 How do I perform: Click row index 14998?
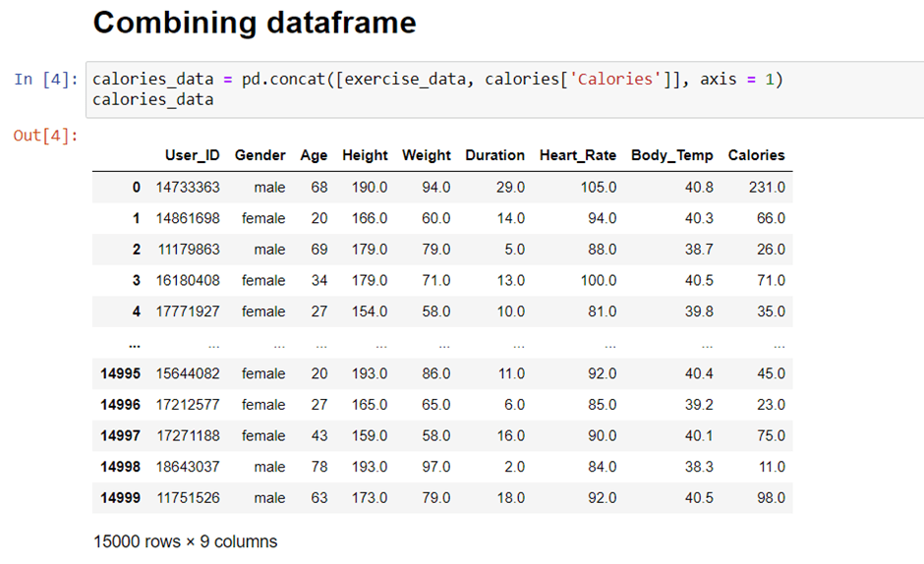(x=120, y=468)
